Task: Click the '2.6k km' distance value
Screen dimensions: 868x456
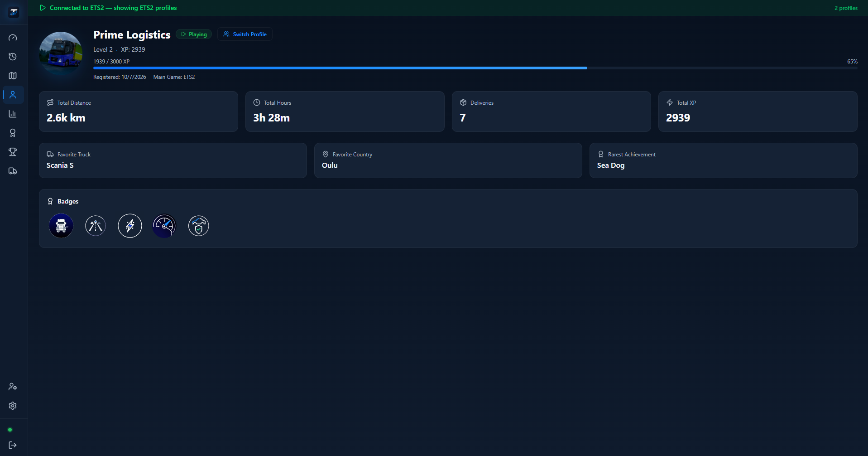Action: pyautogui.click(x=66, y=118)
